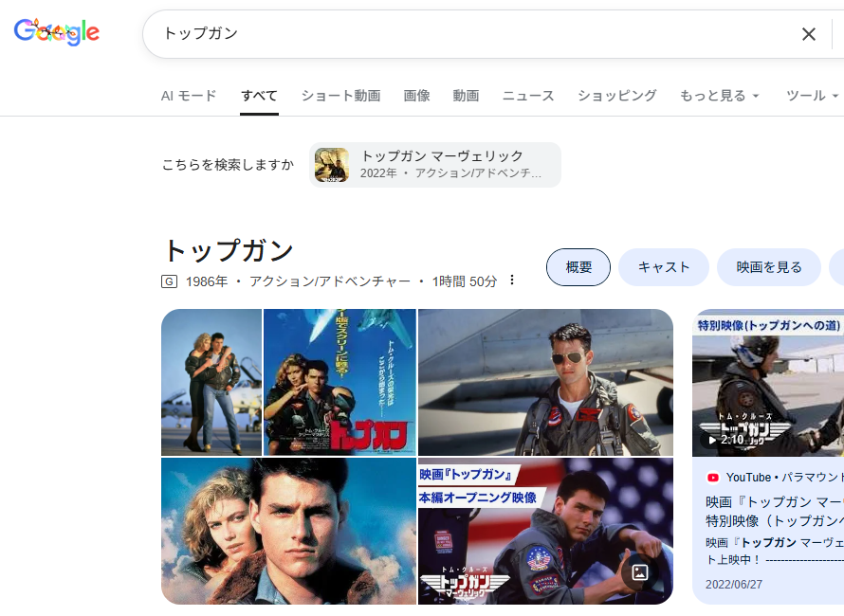Click the トップガン マーヴェリック suggestion card thumbnail
Image resolution: width=844 pixels, height=616 pixels.
331,164
